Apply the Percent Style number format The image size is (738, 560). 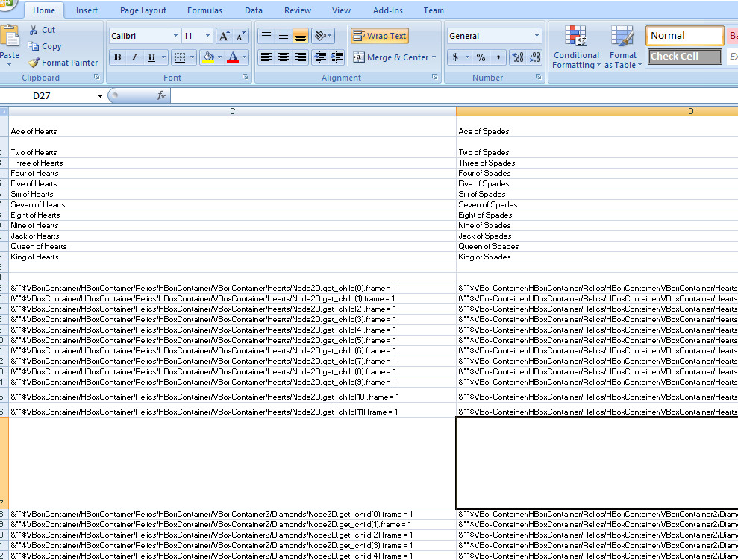pyautogui.click(x=481, y=57)
